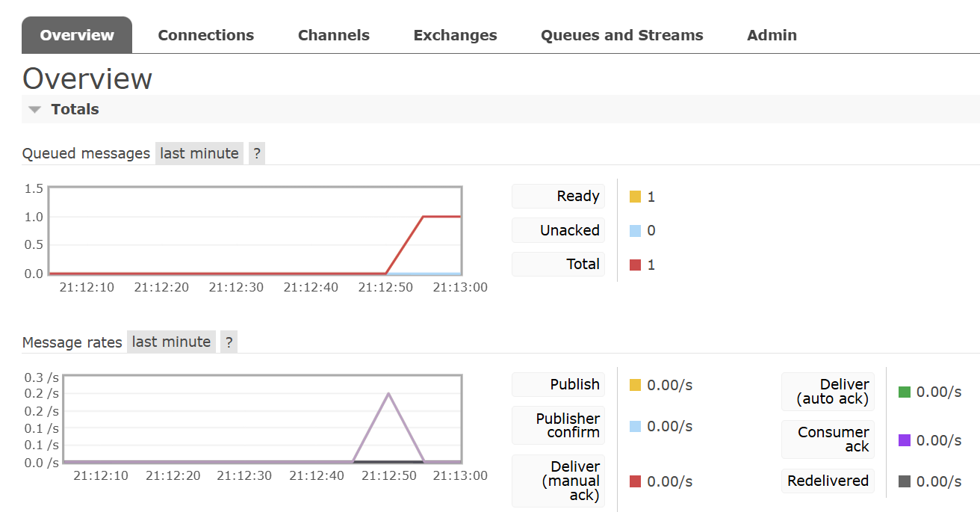The width and height of the screenshot is (980, 518).
Task: Click help '?' beside Message rates
Action: (x=229, y=342)
